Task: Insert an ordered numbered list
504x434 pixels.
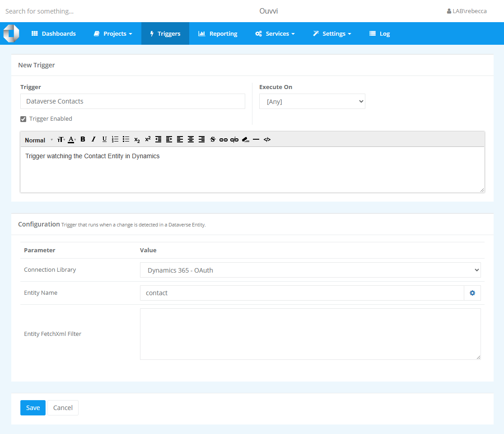Action: 115,139
